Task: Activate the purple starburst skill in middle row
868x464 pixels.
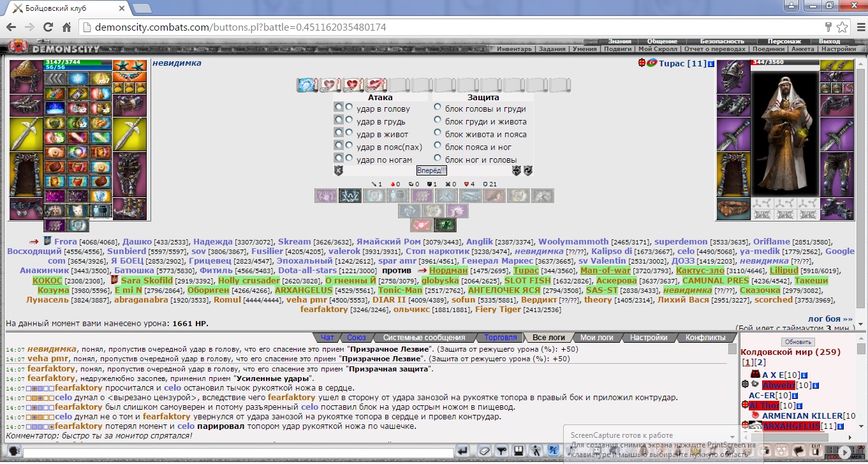Action: (x=457, y=211)
